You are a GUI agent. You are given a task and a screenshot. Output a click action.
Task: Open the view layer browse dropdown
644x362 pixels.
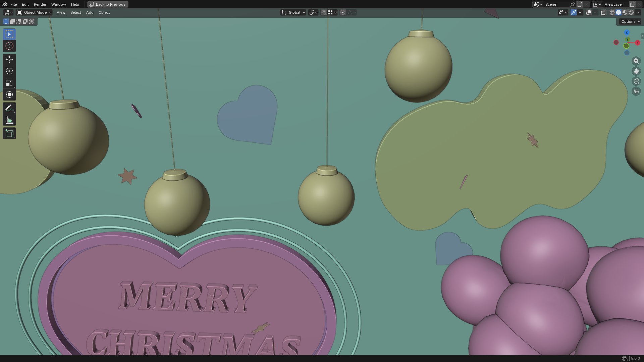click(x=597, y=4)
